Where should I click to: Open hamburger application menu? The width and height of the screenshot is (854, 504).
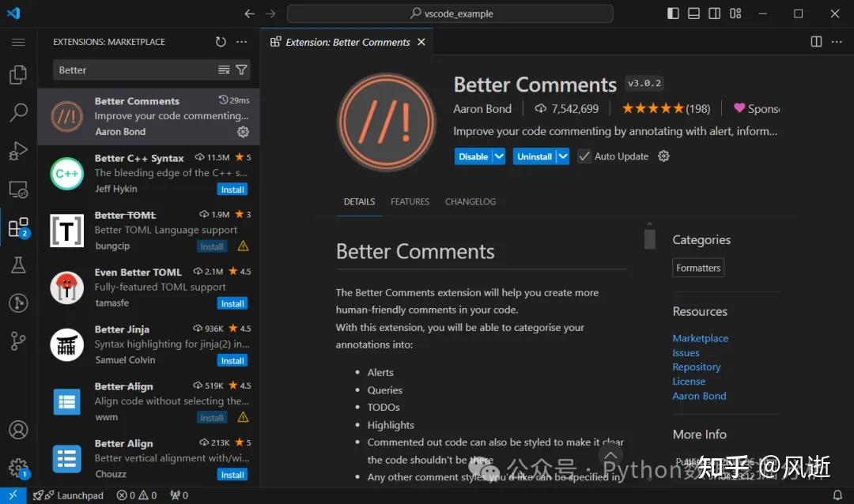click(18, 42)
